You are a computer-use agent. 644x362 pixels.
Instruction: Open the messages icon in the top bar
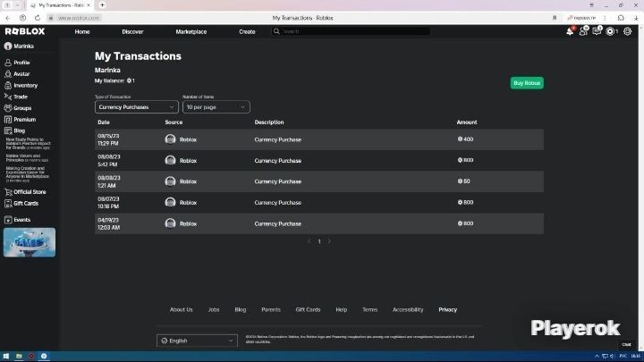click(x=597, y=31)
